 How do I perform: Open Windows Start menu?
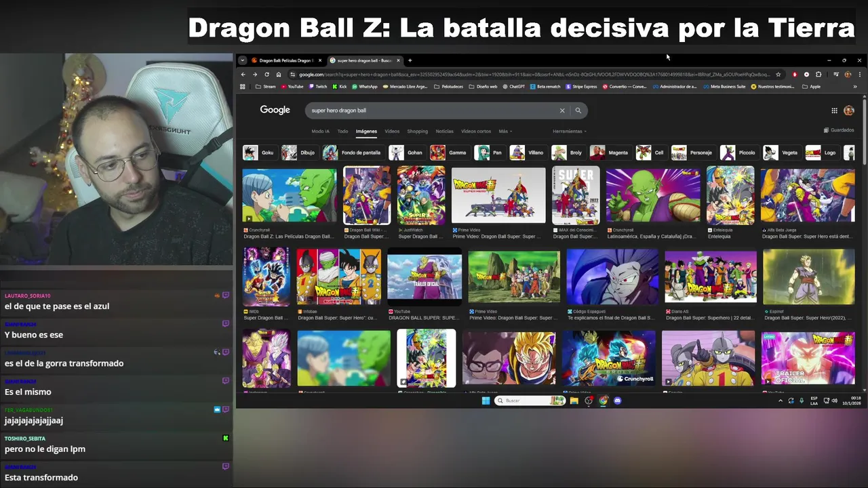[486, 401]
